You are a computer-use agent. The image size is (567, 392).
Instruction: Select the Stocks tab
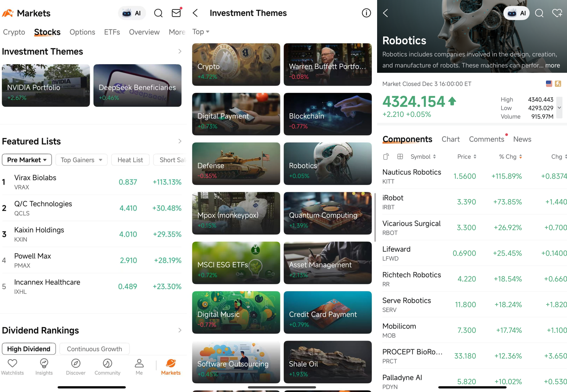(x=47, y=32)
